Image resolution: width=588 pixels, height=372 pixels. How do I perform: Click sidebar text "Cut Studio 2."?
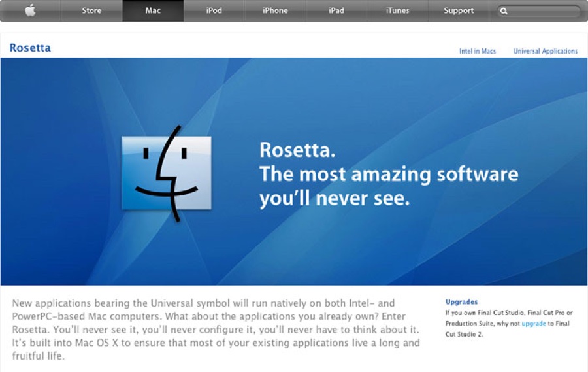click(465, 334)
